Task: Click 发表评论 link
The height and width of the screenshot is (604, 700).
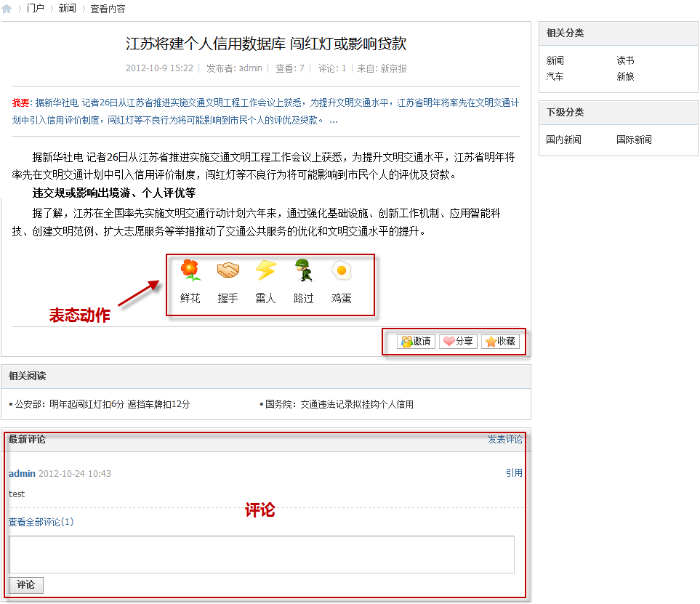Action: pyautogui.click(x=504, y=440)
